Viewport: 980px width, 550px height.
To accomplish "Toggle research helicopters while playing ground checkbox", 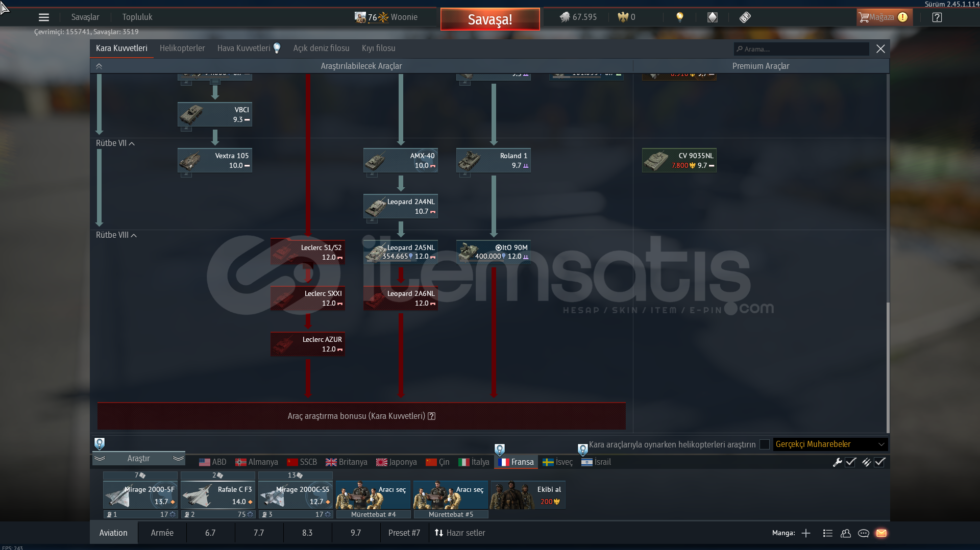I will [764, 444].
